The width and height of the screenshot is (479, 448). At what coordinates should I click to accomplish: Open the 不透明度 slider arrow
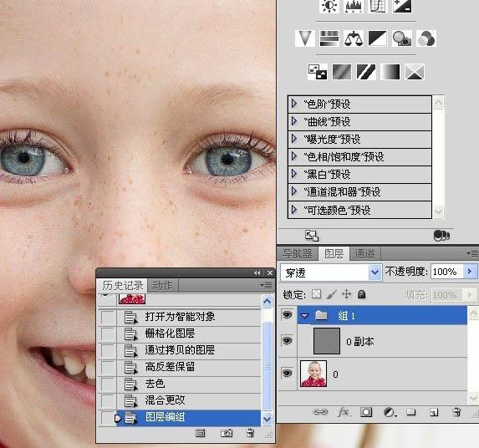point(470,272)
